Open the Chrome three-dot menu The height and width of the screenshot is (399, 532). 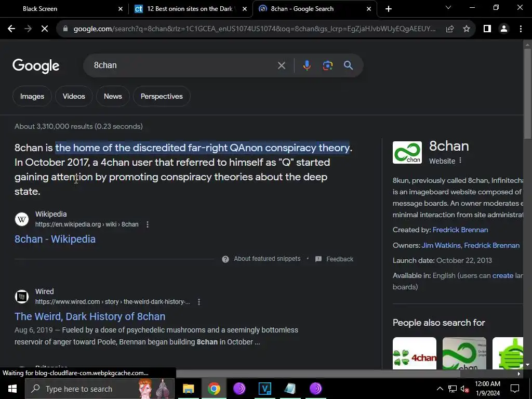(x=521, y=29)
